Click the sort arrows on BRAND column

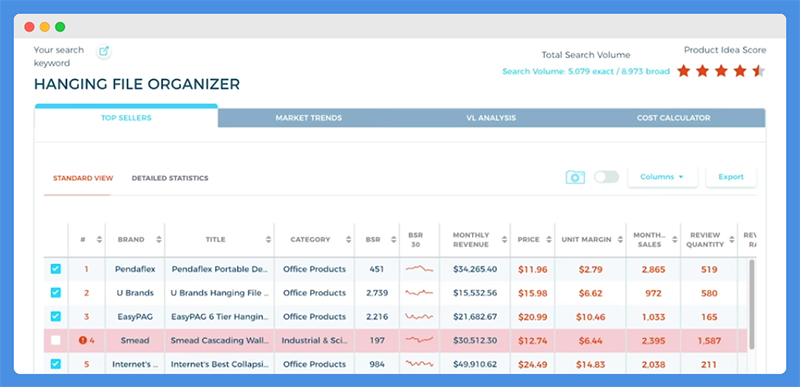point(159,240)
